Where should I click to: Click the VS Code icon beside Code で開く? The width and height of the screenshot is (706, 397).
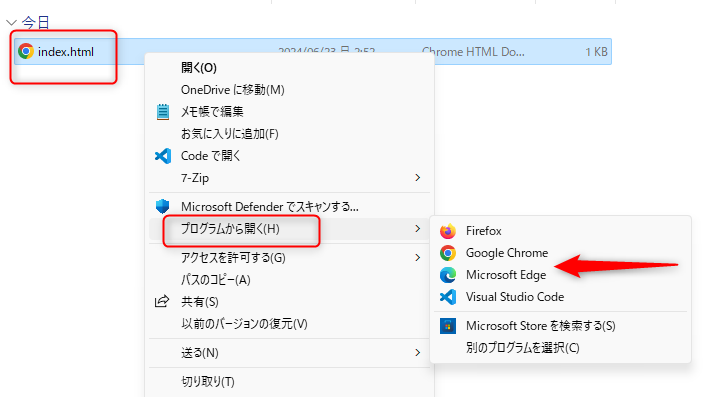[163, 156]
